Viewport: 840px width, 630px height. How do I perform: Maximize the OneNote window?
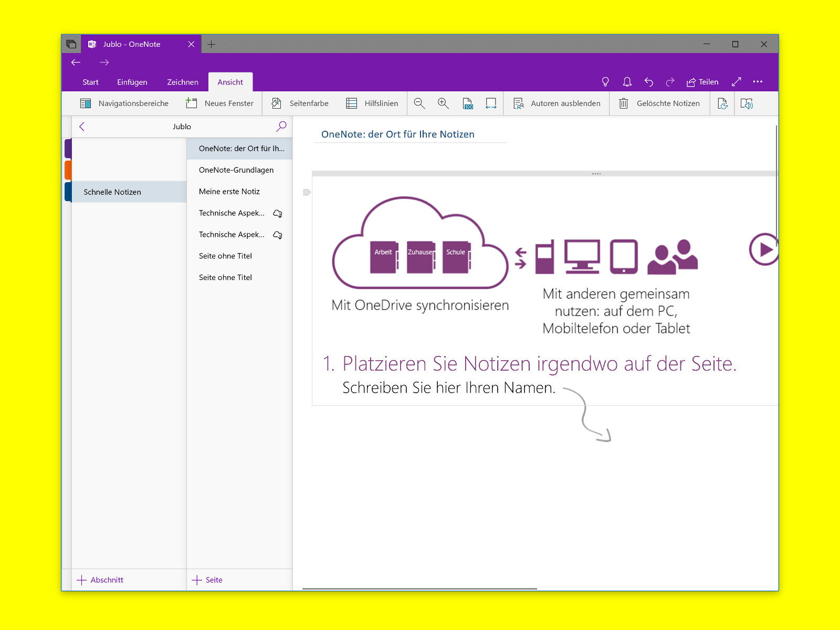pos(735,44)
